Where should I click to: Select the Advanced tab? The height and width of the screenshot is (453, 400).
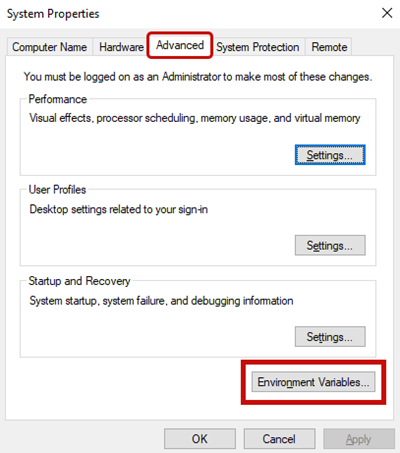pos(180,45)
